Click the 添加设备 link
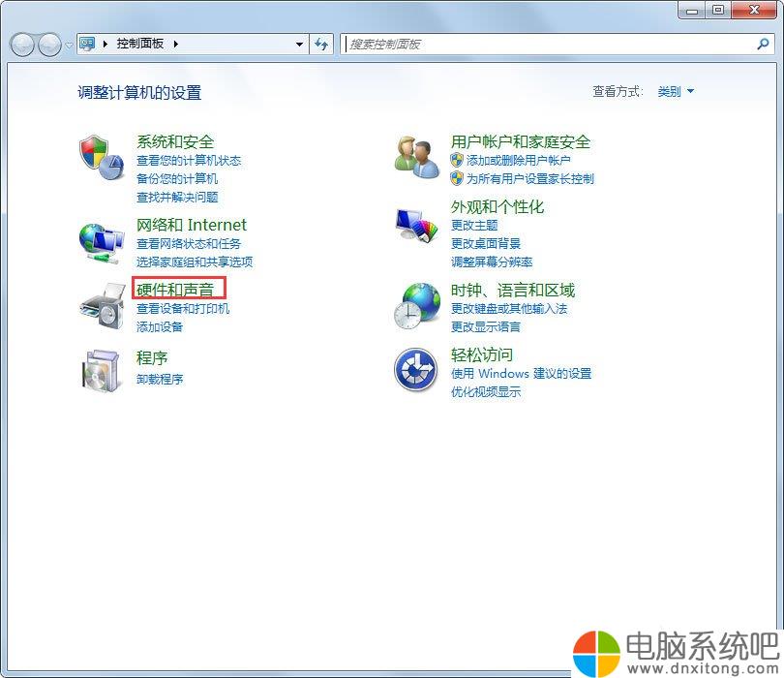Image resolution: width=784 pixels, height=678 pixels. 160,326
